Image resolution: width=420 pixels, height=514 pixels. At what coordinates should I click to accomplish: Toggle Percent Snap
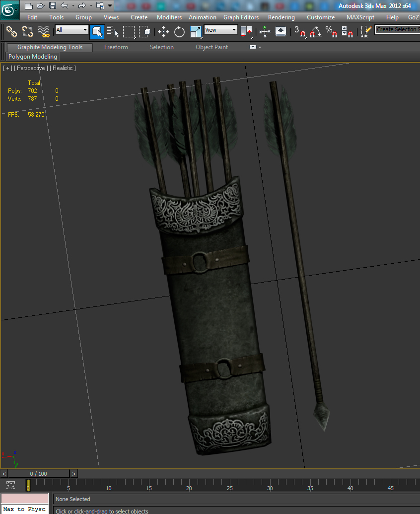(331, 32)
